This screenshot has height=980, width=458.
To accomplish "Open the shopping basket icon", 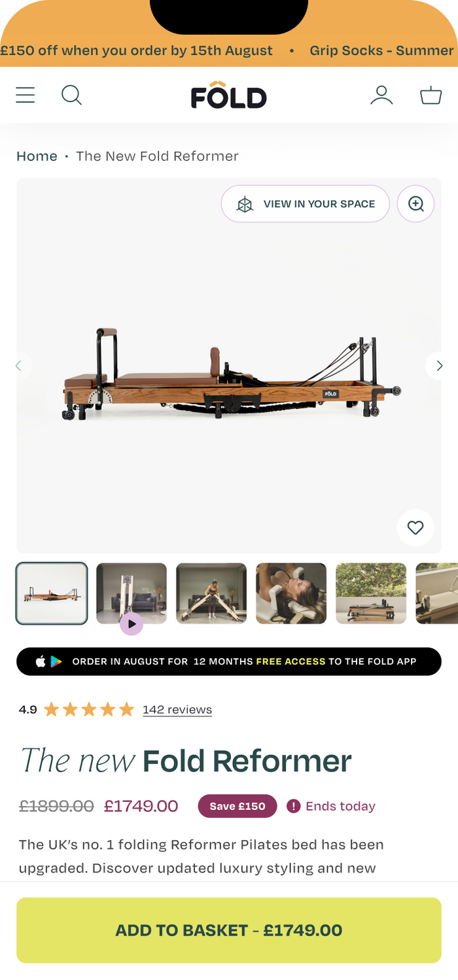I will tap(431, 96).
